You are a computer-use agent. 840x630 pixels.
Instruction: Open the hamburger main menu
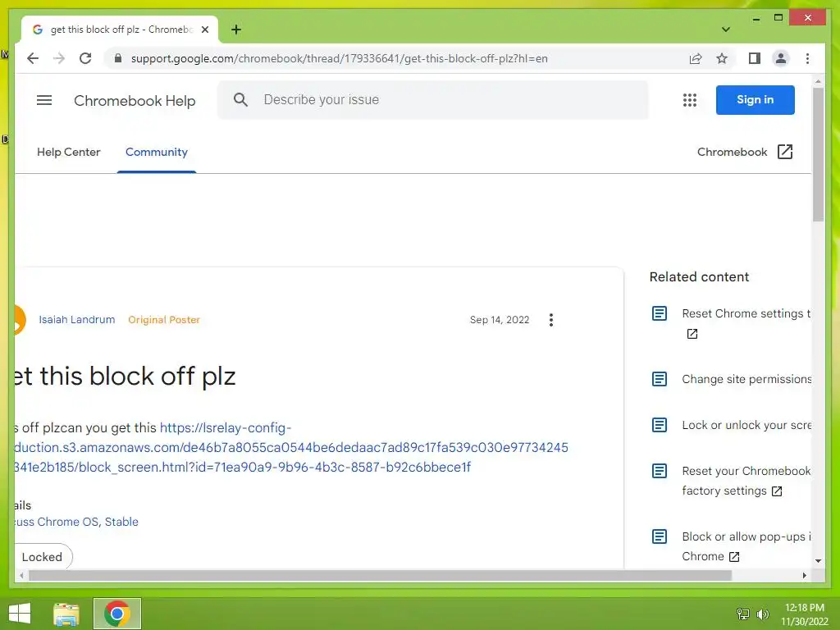pyautogui.click(x=44, y=100)
